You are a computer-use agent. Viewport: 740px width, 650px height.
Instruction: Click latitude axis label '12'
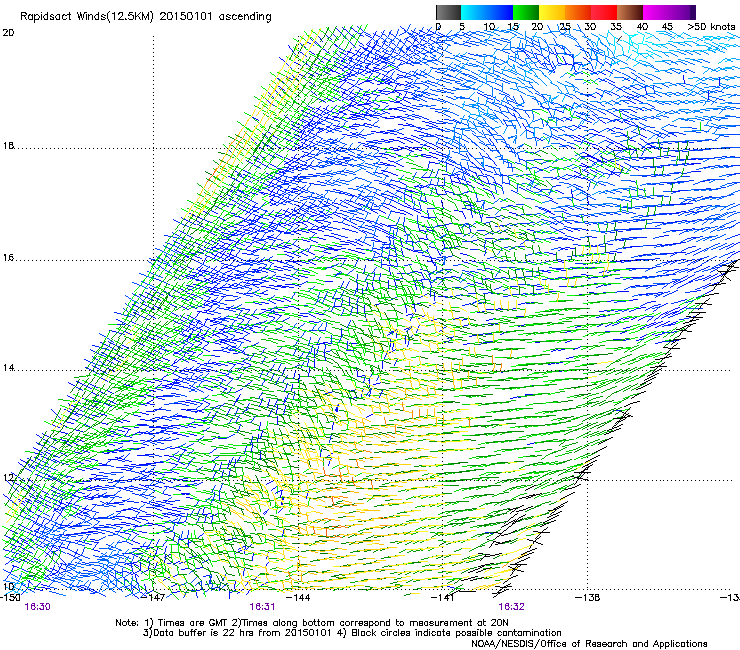click(x=8, y=478)
